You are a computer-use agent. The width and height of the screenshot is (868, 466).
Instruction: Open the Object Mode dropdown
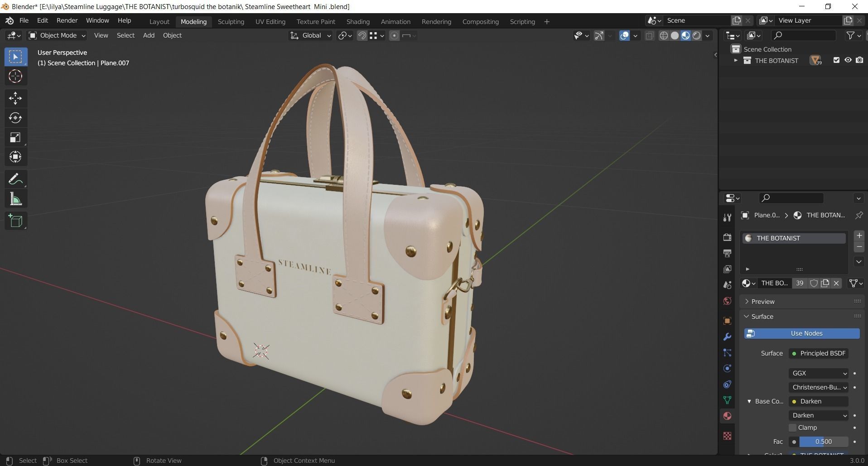click(x=57, y=35)
